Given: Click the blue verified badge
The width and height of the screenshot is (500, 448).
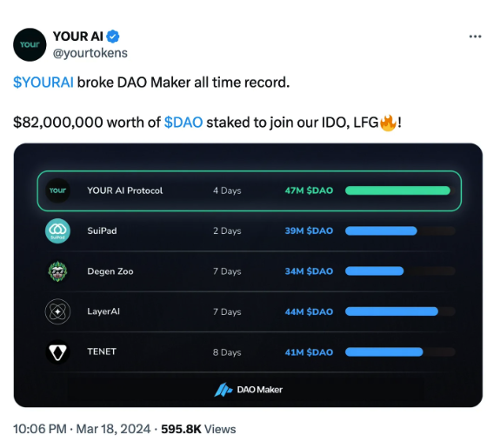Looking at the screenshot, I should 113,37.
